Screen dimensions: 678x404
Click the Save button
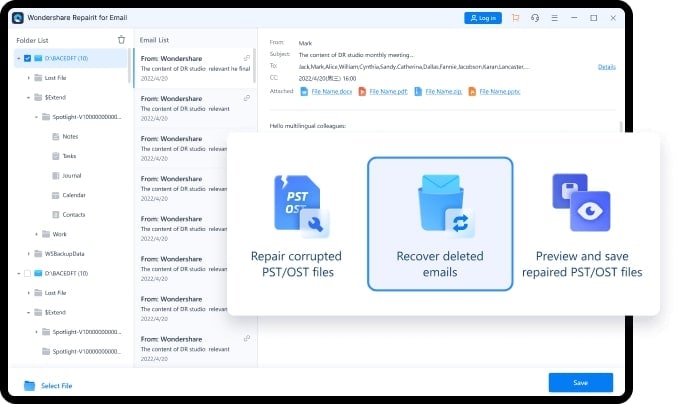click(x=580, y=383)
